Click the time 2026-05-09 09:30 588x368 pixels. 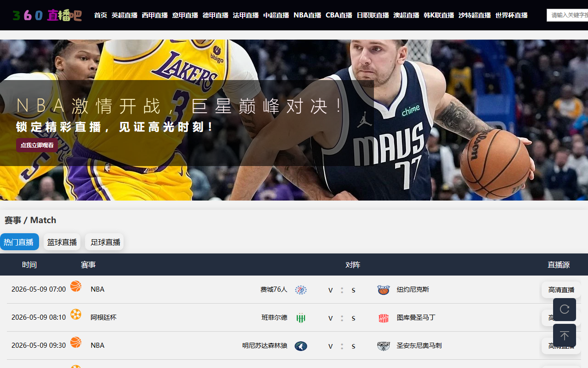coord(39,345)
